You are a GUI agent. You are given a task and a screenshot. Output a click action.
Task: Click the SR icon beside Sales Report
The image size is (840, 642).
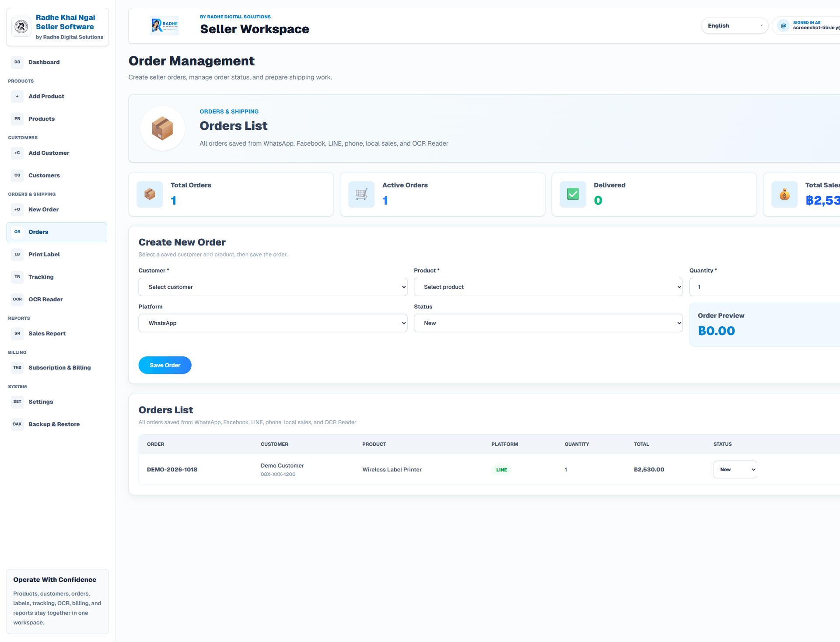point(17,333)
